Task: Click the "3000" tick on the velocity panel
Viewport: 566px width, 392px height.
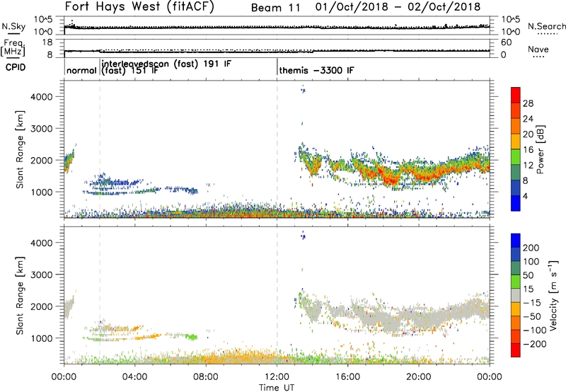Action: point(42,275)
